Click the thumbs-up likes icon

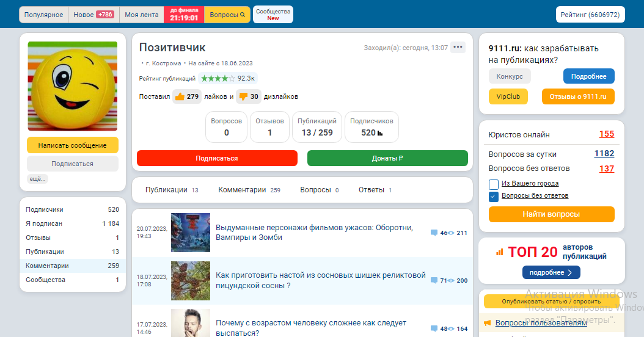(180, 96)
